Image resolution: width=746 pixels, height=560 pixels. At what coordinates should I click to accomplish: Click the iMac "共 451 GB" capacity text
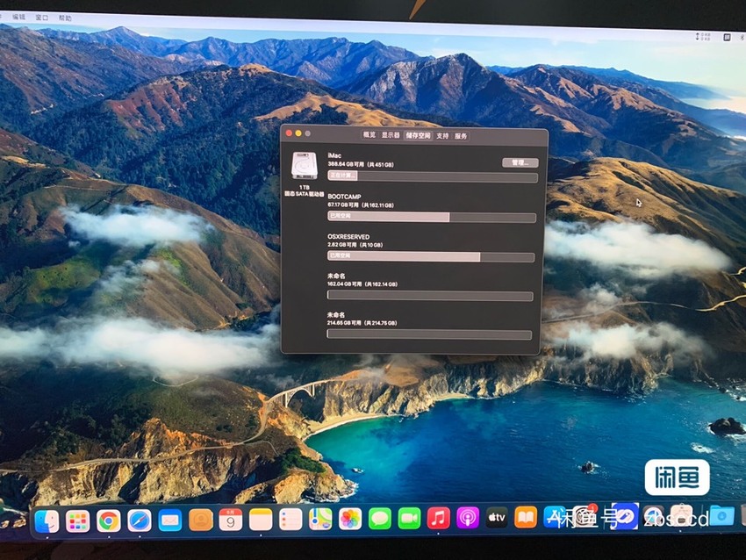click(x=380, y=165)
